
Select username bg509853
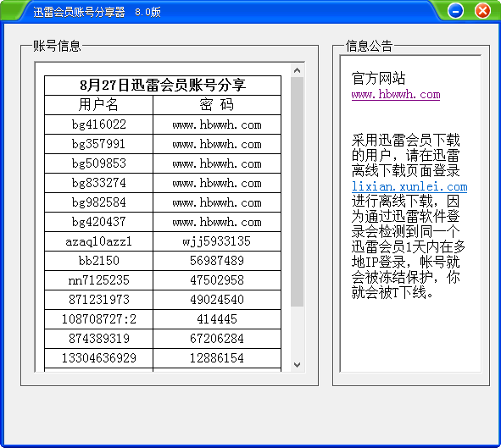coord(98,163)
